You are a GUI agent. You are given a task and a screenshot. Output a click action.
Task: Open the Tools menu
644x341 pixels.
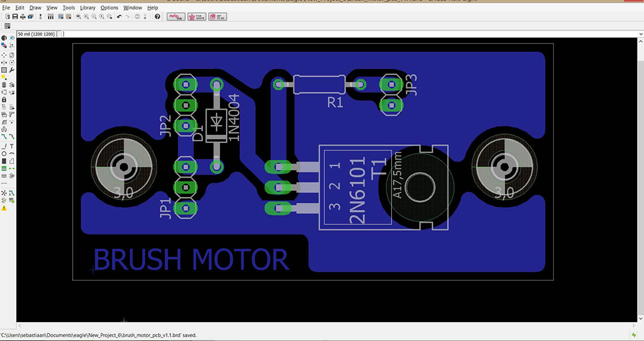(x=69, y=8)
